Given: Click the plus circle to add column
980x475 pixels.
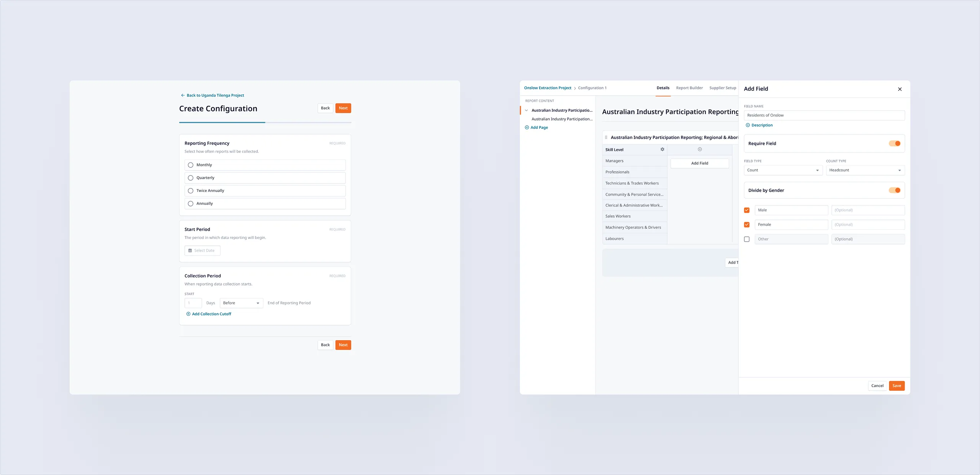Looking at the screenshot, I should click(x=700, y=149).
